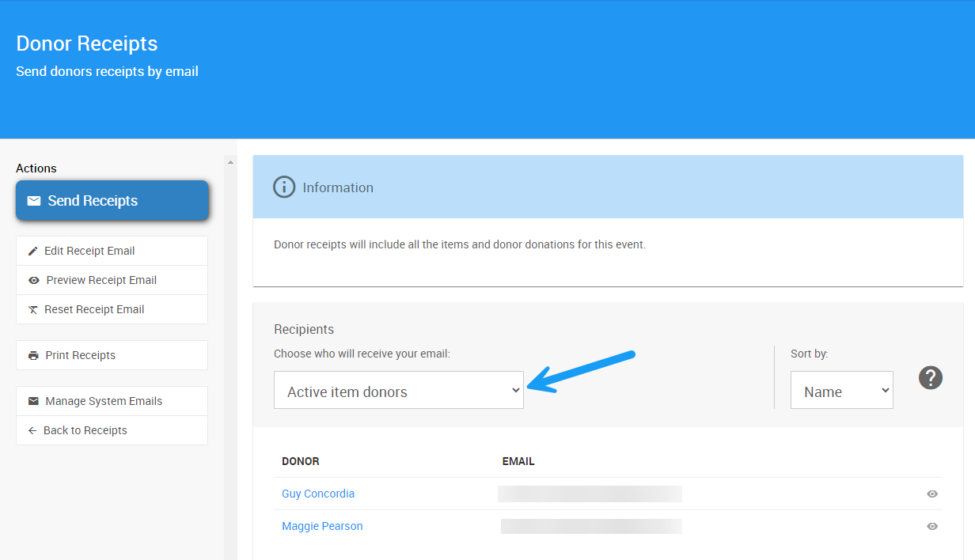Choose Print Receipts from Actions menu
The image size is (975, 560).
click(81, 355)
